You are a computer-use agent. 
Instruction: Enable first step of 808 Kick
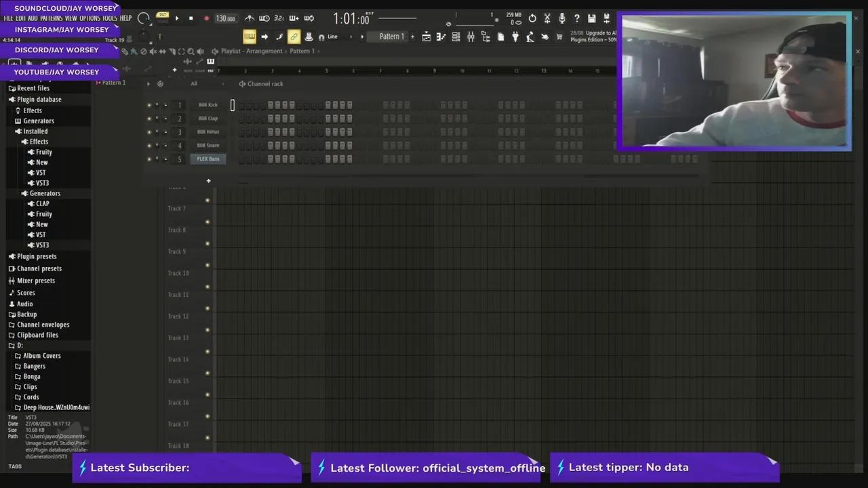[x=241, y=105]
